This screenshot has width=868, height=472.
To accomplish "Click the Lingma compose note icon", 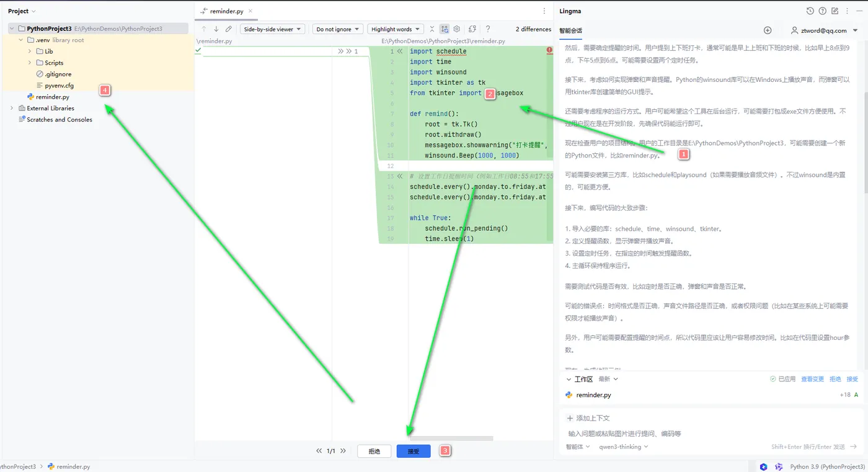I will pyautogui.click(x=835, y=11).
